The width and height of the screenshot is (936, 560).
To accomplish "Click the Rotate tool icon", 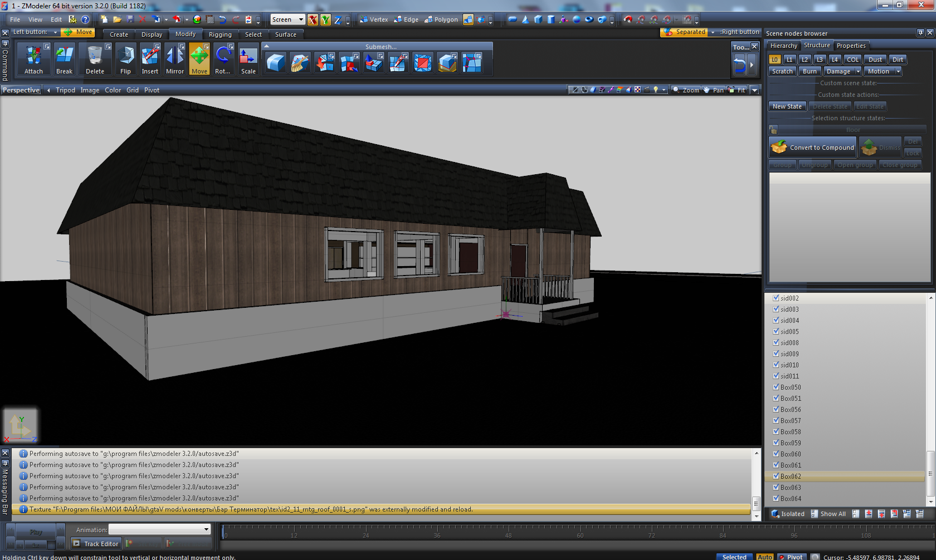I will pos(223,59).
